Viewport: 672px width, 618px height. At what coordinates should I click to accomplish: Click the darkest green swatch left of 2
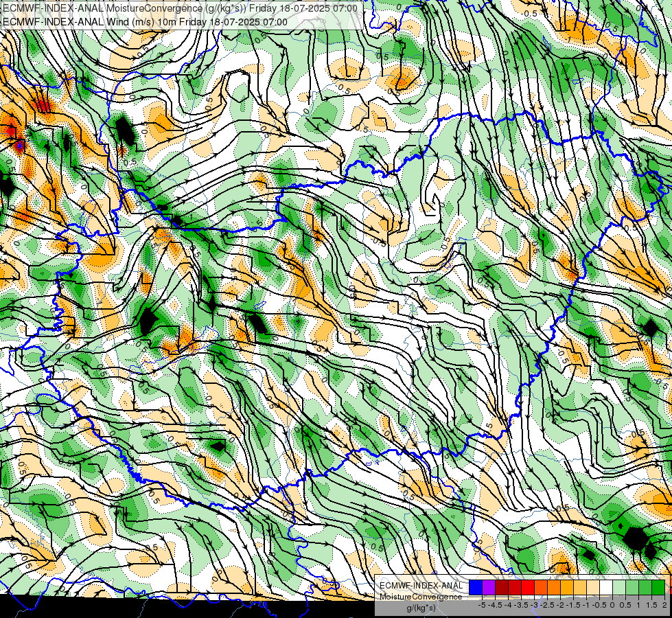click(x=658, y=587)
